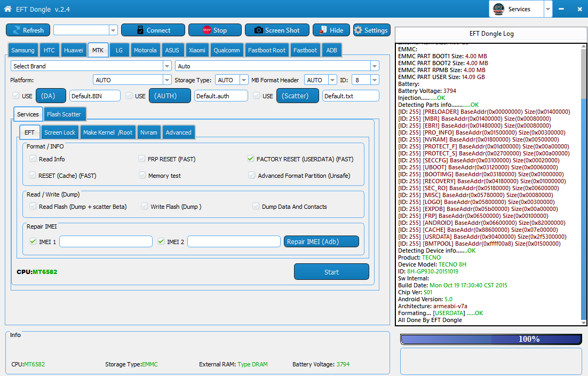588x376 pixels.
Task: Click the (AUTH) file button
Action: (170, 96)
